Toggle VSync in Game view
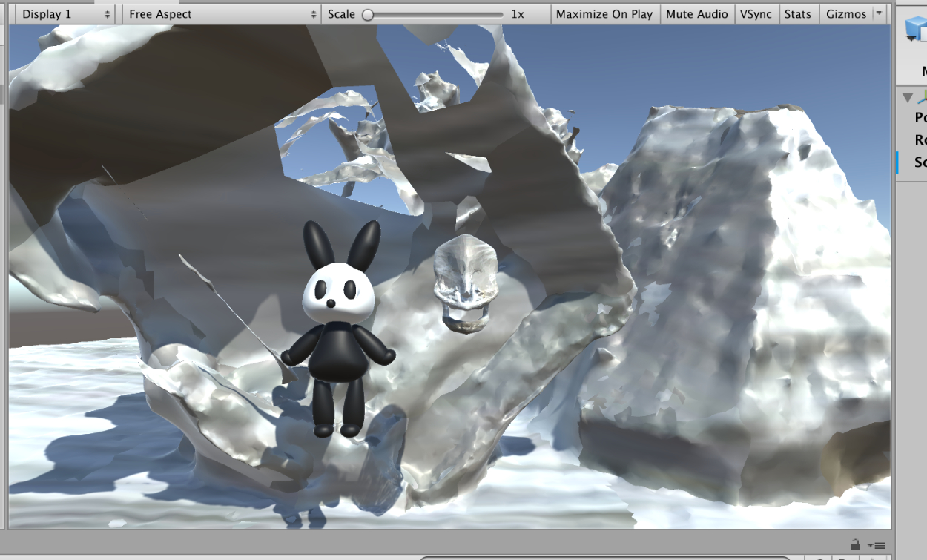The width and height of the screenshot is (927, 560). point(756,14)
